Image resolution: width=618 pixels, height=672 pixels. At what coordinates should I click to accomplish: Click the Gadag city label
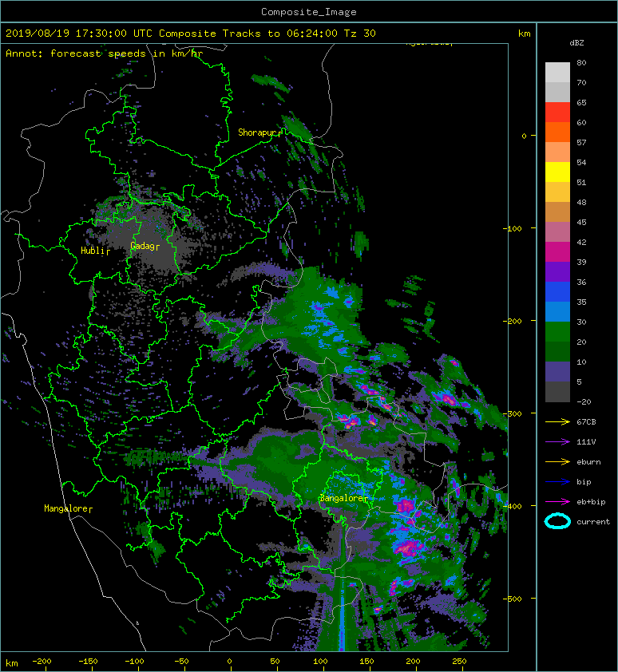(x=143, y=246)
